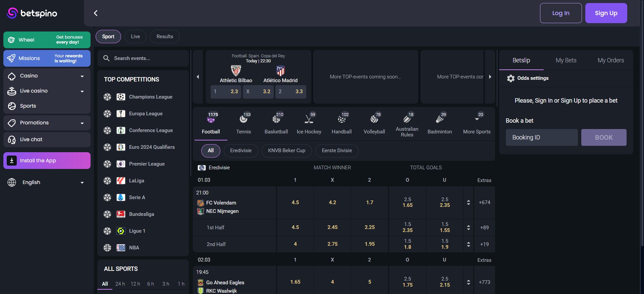Open Europa League competition
This screenshot has width=644, height=294.
[143, 114]
